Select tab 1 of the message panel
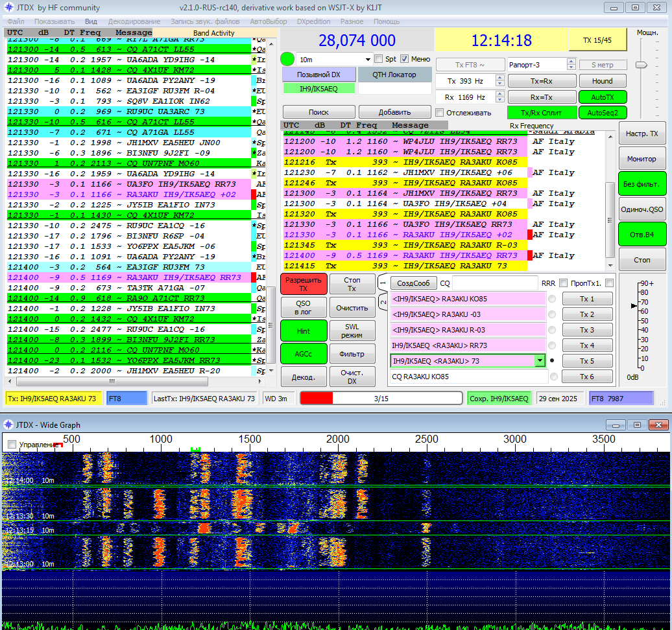Screen dimensions: 672x630 point(383,283)
